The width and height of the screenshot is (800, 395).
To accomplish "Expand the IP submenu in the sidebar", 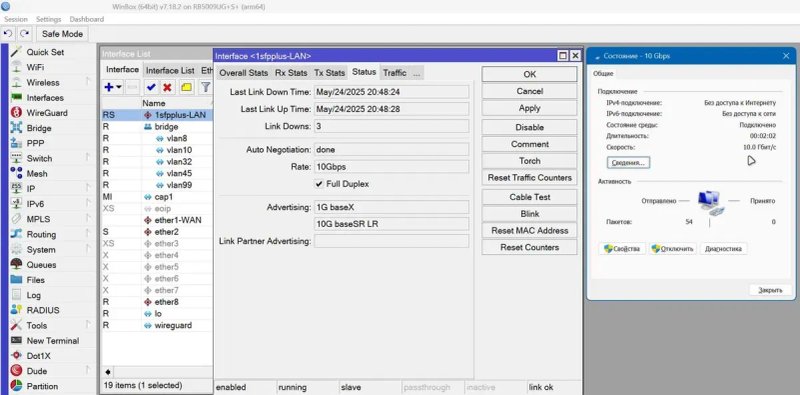I will coord(88,188).
